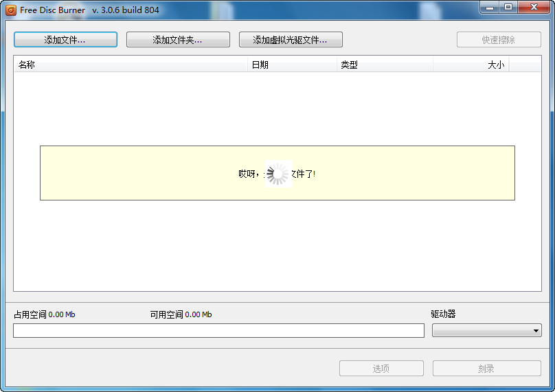
Task: Click the 驱动器 label text
Action: [443, 314]
